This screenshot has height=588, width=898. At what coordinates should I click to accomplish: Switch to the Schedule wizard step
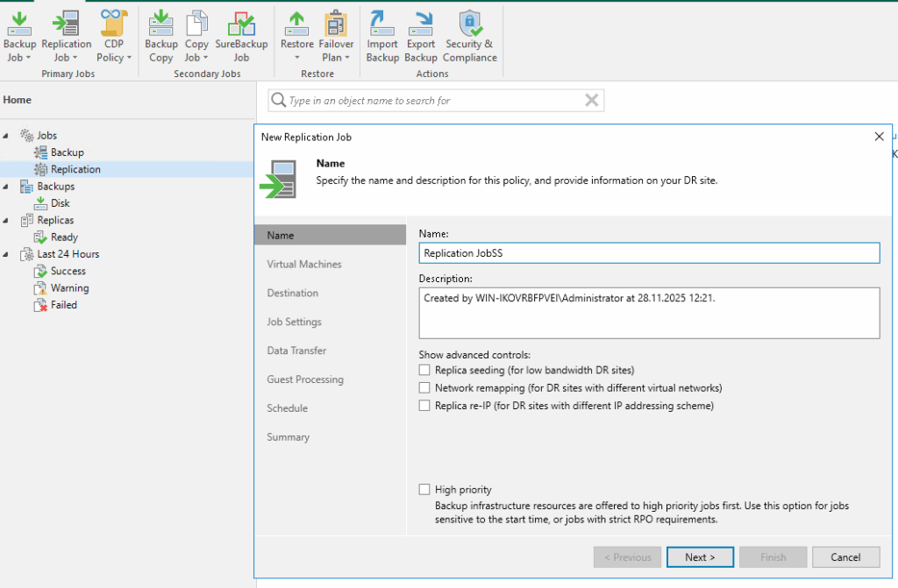(287, 408)
